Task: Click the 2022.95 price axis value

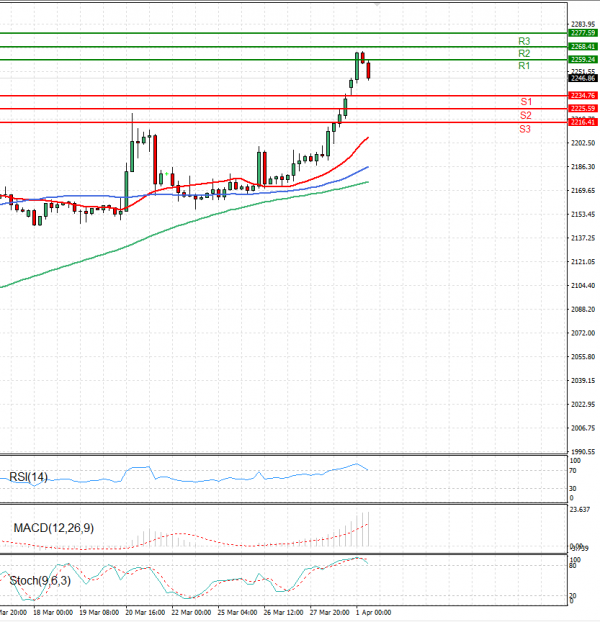Action: (x=583, y=404)
